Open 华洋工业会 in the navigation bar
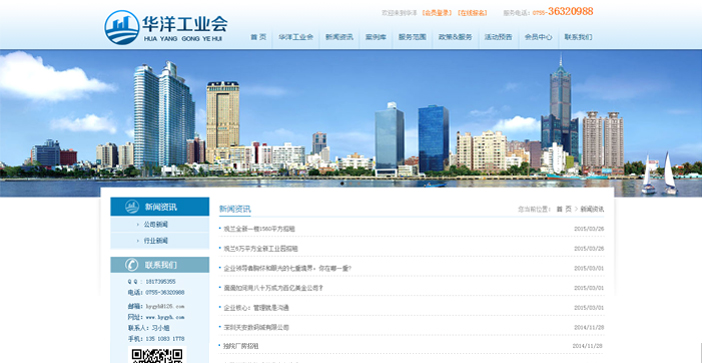702x363 pixels. (x=295, y=37)
